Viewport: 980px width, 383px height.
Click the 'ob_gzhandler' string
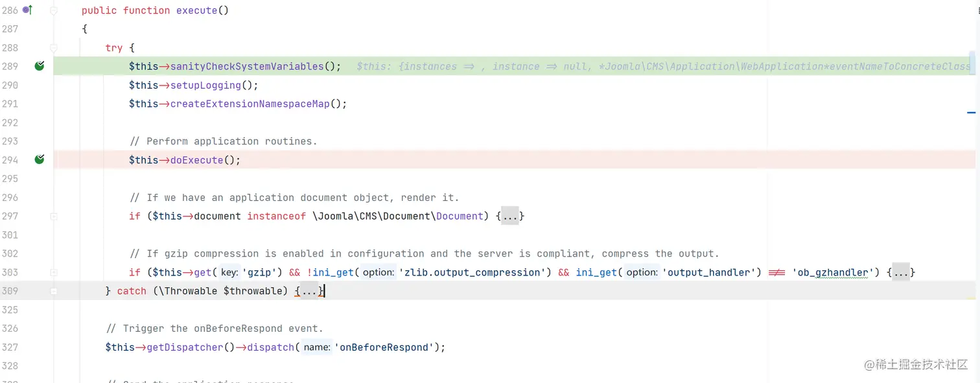pos(833,272)
